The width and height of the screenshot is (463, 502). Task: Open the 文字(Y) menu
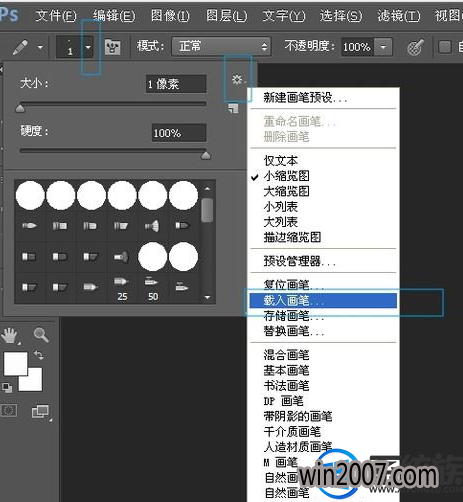click(x=284, y=16)
